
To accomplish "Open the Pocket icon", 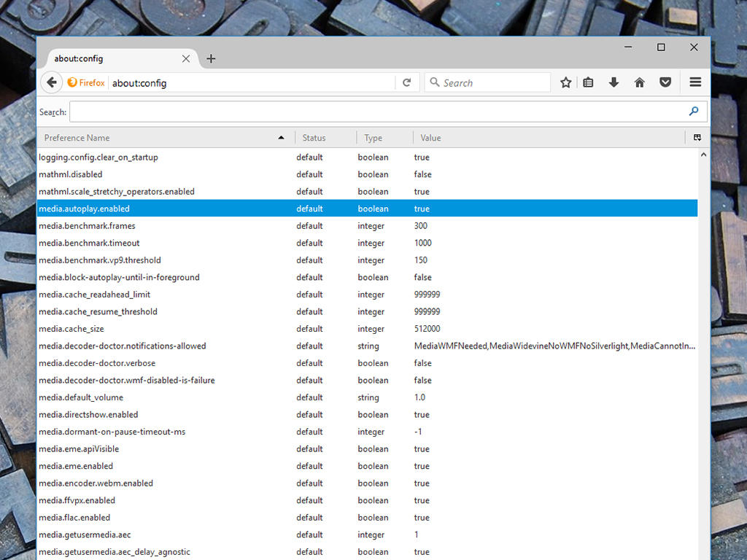I will 665,83.
